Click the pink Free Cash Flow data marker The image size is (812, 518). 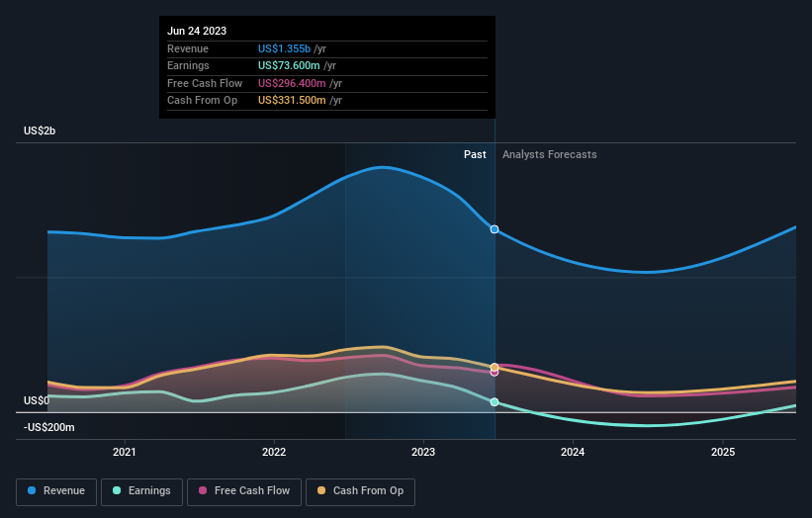point(495,373)
